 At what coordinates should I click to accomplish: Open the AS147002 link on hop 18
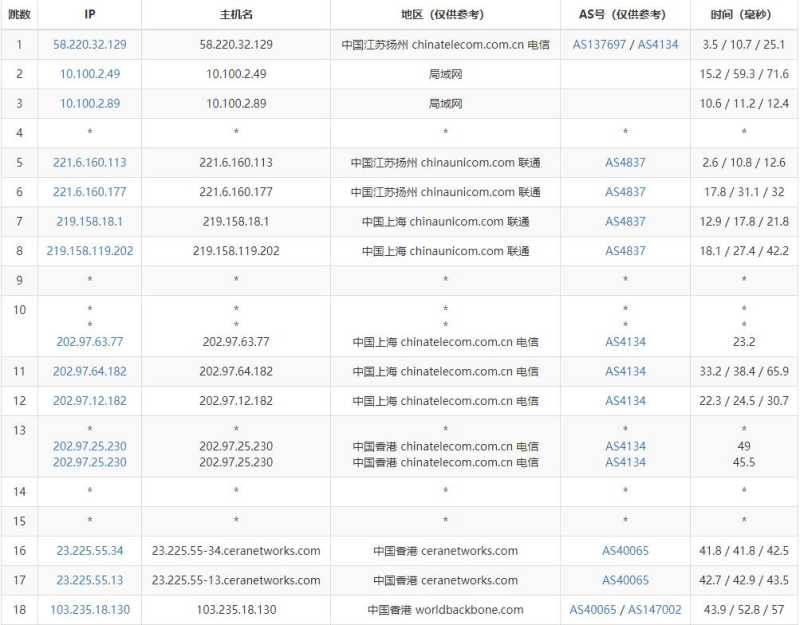[657, 609]
